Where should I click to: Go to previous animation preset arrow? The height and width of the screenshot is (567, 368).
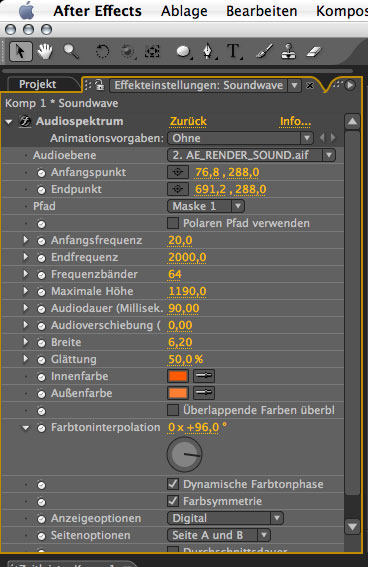pos(322,138)
